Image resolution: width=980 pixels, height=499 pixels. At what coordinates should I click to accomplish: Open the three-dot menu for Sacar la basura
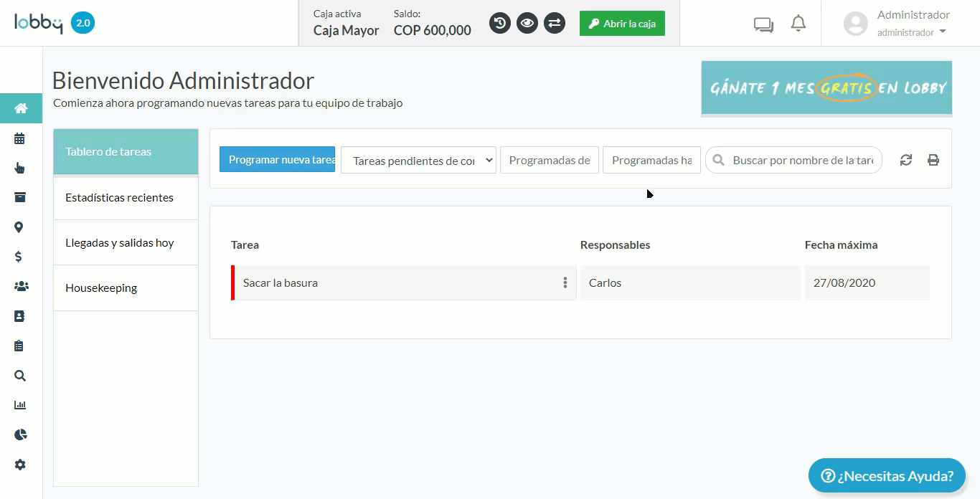pos(565,282)
